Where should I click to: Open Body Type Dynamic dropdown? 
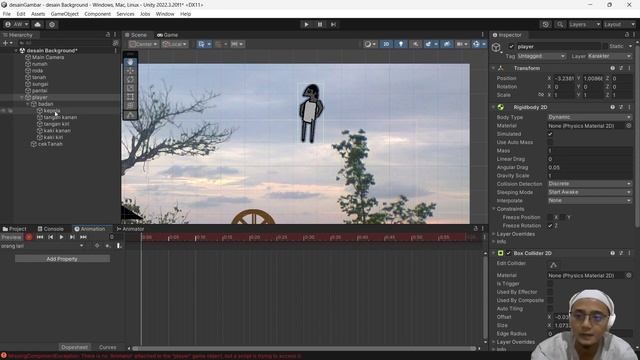click(x=589, y=117)
